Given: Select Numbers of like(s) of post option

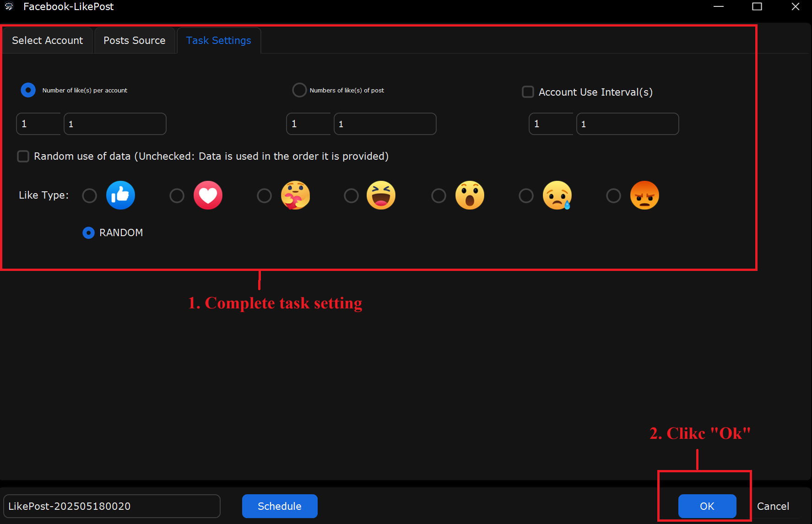Looking at the screenshot, I should (x=299, y=90).
